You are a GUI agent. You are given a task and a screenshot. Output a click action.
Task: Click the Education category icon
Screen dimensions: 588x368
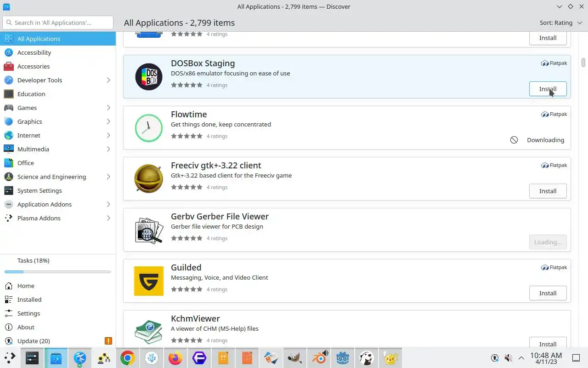tap(8, 94)
